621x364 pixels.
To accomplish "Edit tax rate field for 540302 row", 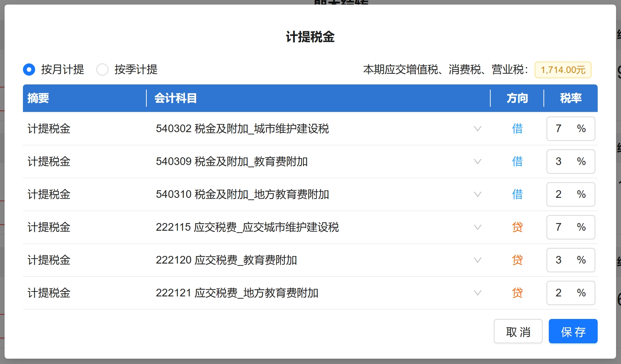I will pos(562,129).
